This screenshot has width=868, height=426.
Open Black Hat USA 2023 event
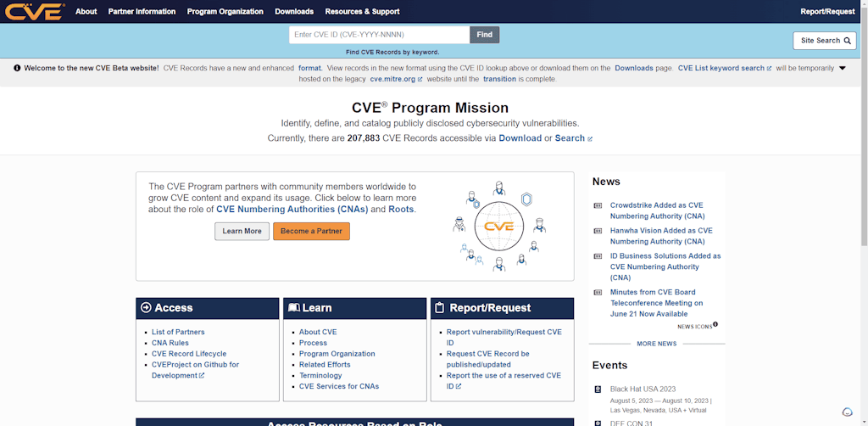pyautogui.click(x=643, y=389)
